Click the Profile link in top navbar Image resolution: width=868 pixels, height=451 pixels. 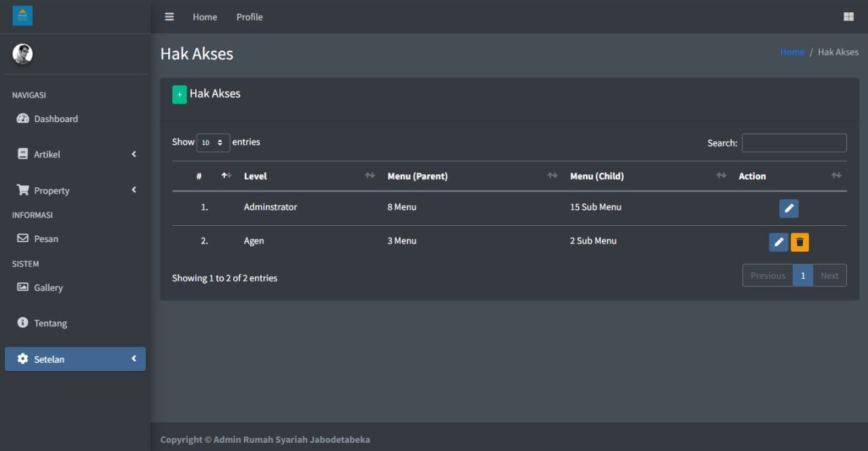(250, 17)
